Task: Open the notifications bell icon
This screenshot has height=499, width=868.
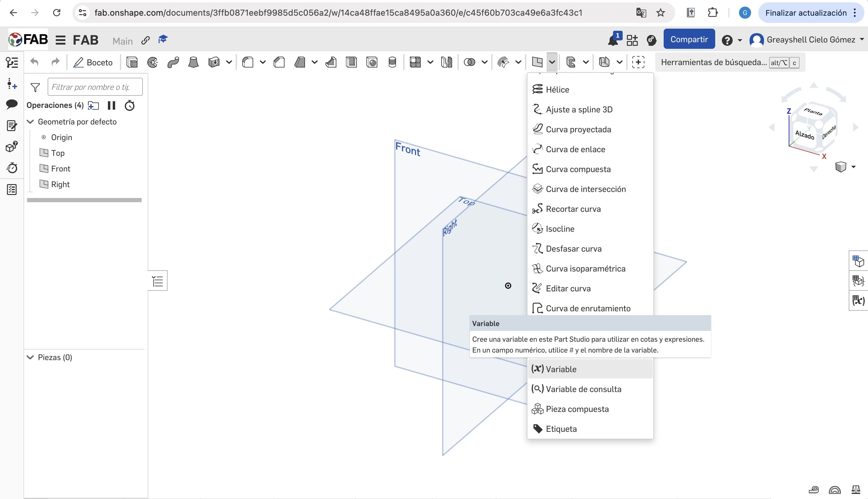Action: coord(613,40)
